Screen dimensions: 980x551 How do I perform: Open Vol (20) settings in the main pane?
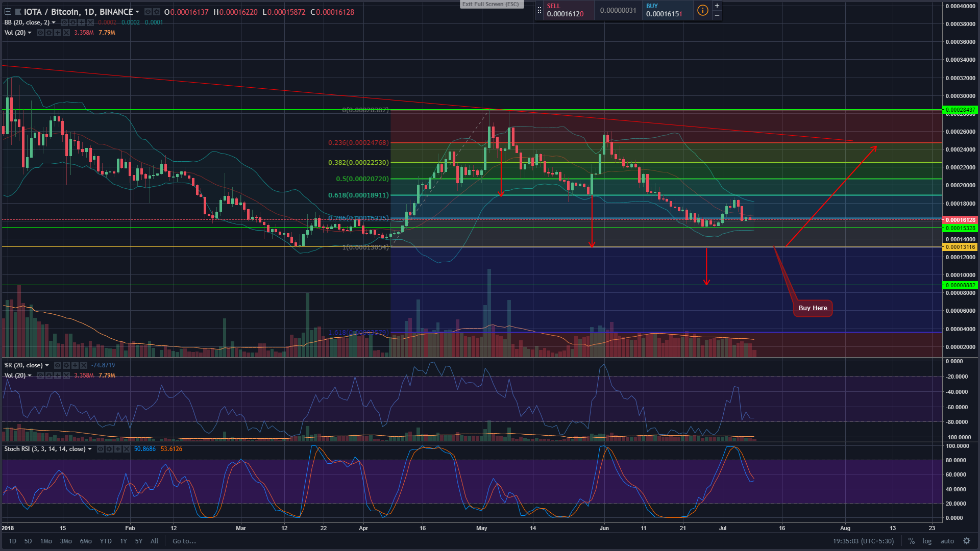click(x=49, y=33)
